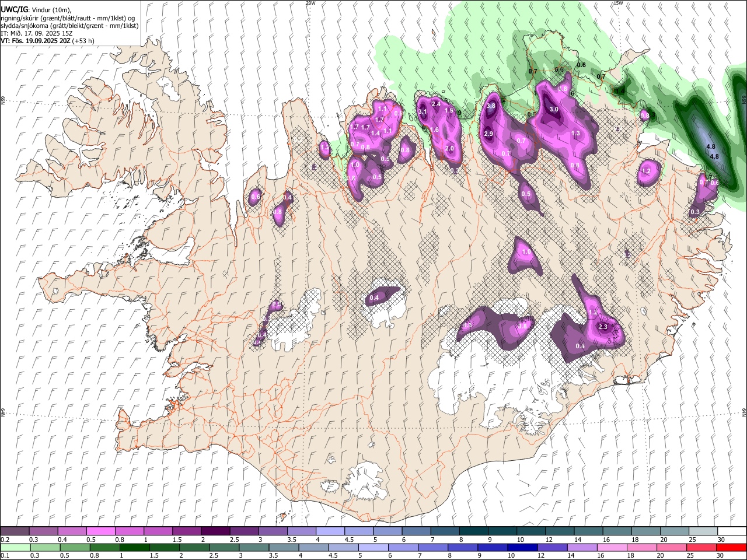Viewport: 747px width, 560px height.
Task: Click the 1.6 snowfall value on the map
Action: (x=434, y=130)
